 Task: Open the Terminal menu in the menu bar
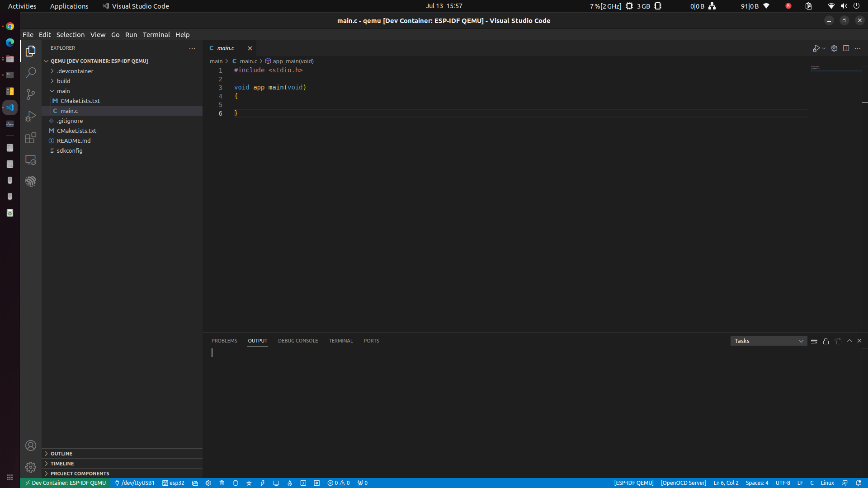point(156,34)
